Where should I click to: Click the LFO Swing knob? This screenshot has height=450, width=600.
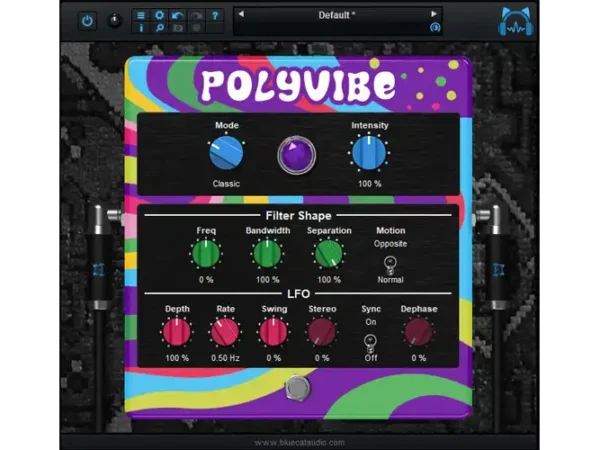tap(274, 332)
